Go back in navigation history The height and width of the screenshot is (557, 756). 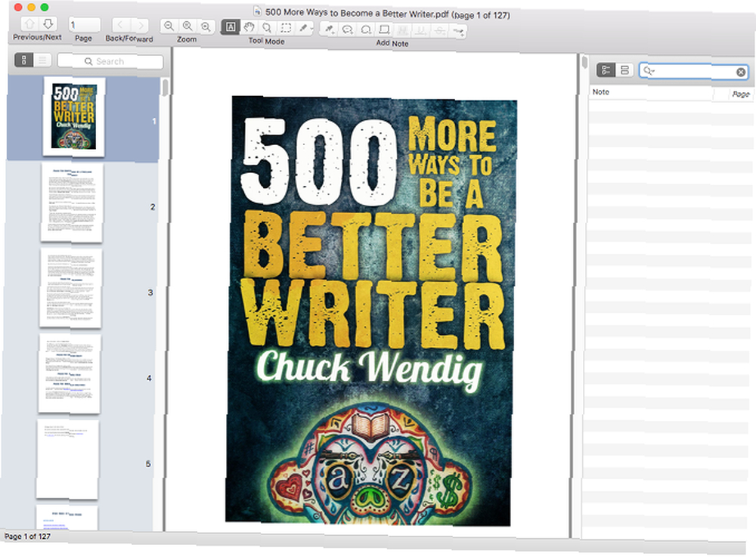pos(121,25)
